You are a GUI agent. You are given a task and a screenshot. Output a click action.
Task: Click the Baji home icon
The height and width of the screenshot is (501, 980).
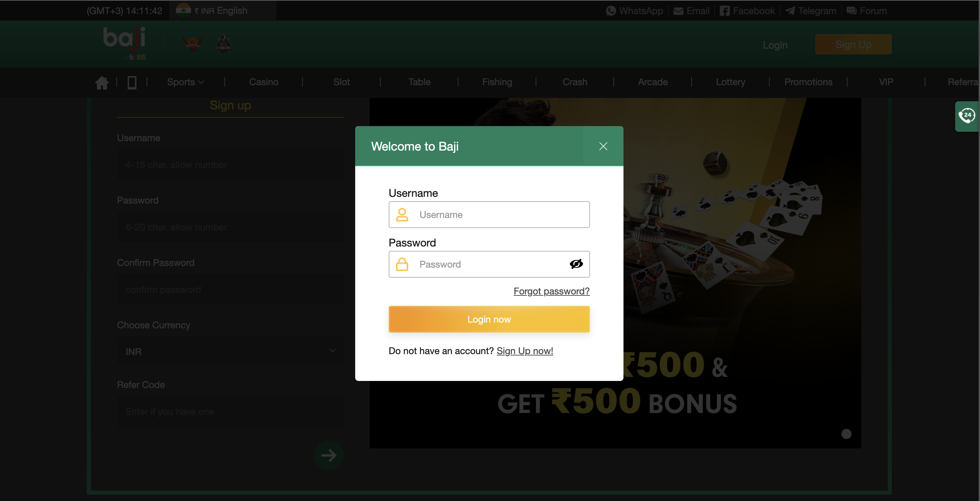pyautogui.click(x=102, y=82)
